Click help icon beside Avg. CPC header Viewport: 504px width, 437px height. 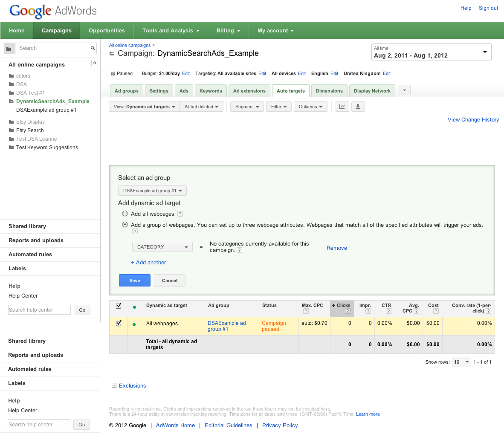tap(416, 311)
